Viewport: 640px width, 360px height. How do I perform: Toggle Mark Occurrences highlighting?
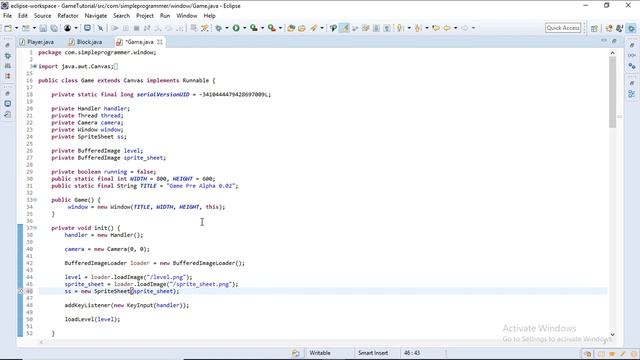click(345, 28)
